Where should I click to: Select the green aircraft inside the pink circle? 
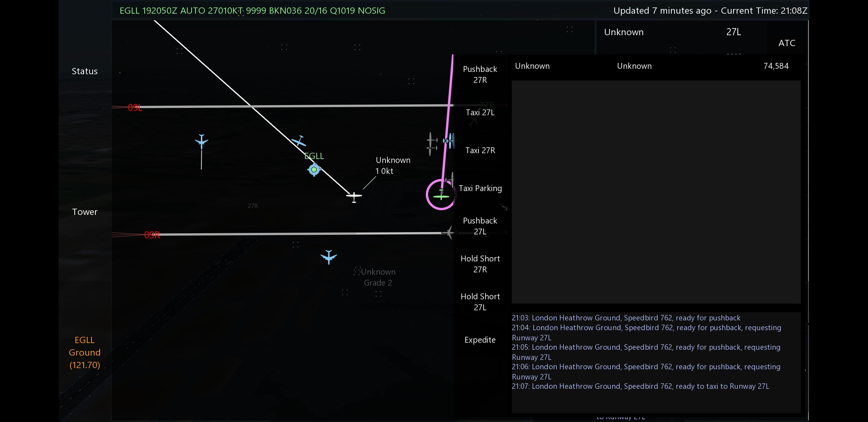click(441, 195)
